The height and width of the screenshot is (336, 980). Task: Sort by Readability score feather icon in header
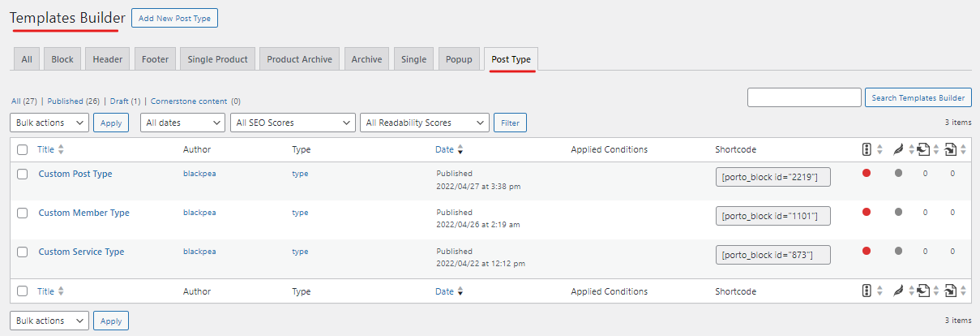(897, 149)
